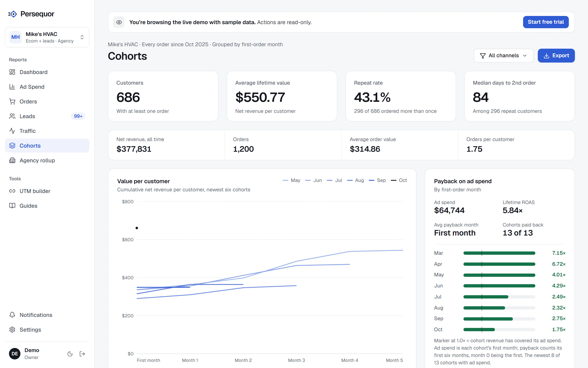
Task: Click the Persequor logo icon
Action: pos(13,14)
